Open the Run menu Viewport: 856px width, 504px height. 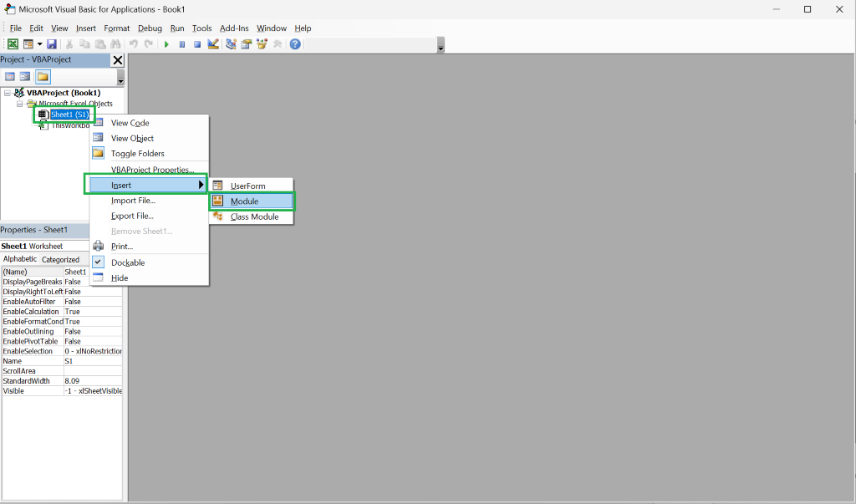tap(177, 28)
